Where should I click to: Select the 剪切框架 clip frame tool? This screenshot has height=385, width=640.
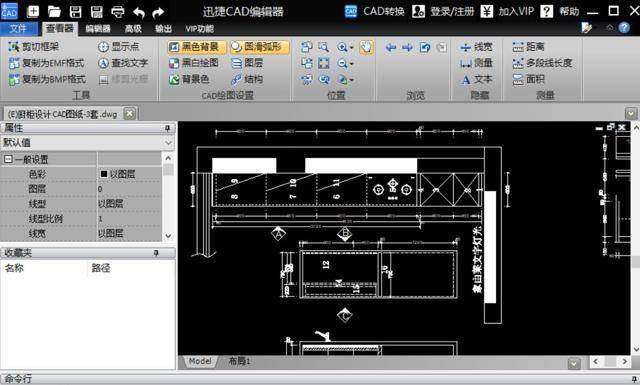34,47
